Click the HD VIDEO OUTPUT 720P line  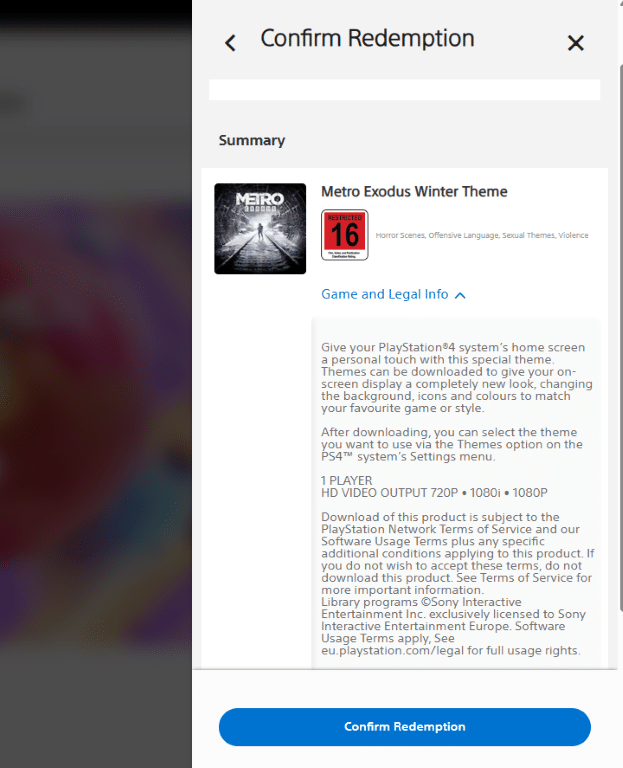434,493
